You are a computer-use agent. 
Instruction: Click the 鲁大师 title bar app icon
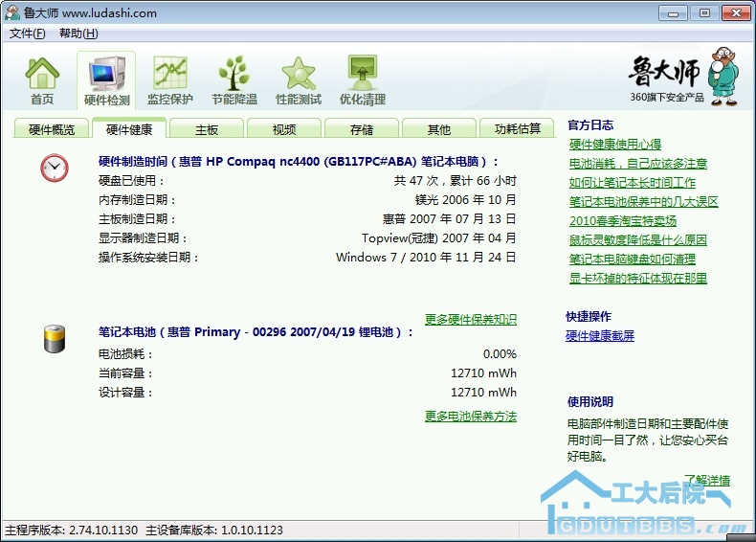[12, 12]
